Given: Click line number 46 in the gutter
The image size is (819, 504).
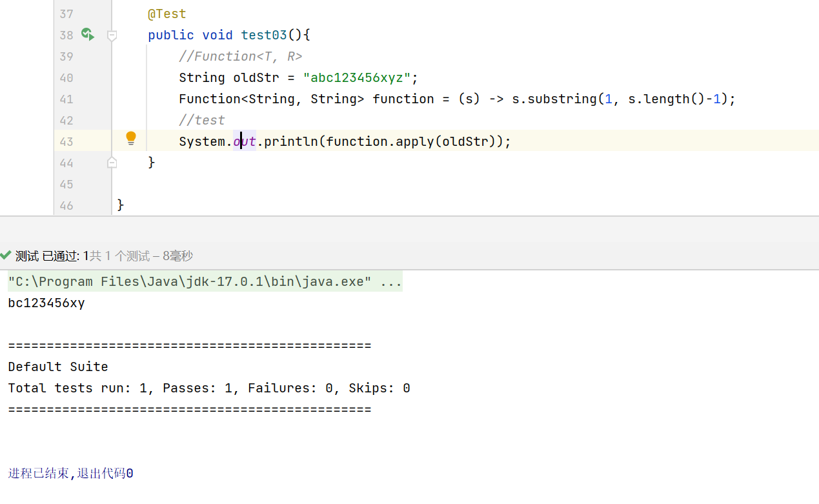Looking at the screenshot, I should [66, 205].
